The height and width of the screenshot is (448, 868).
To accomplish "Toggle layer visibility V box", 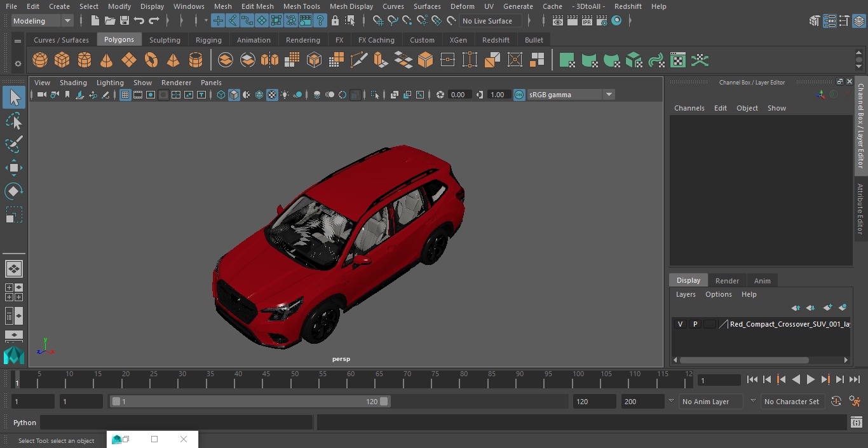I will click(x=681, y=324).
